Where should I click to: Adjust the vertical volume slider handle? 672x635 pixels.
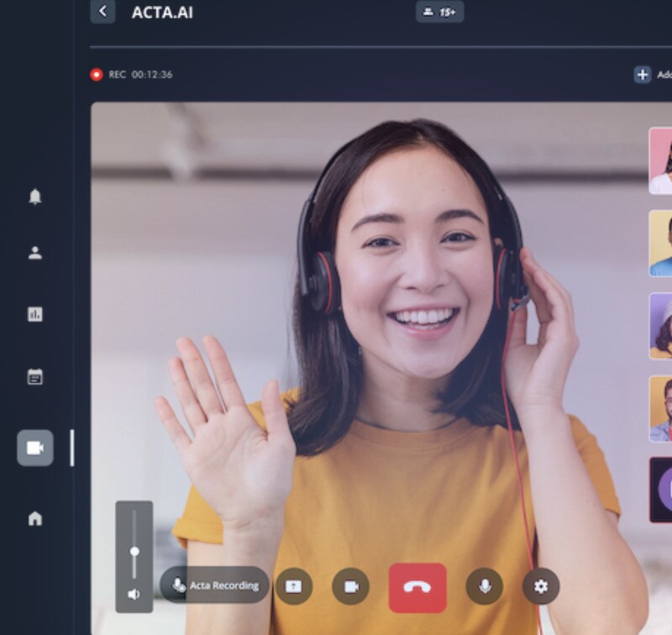click(134, 551)
